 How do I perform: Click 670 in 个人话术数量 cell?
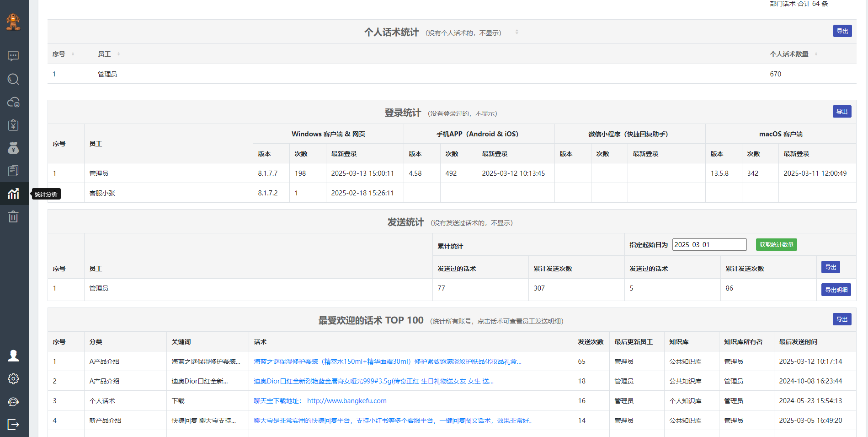pos(775,74)
